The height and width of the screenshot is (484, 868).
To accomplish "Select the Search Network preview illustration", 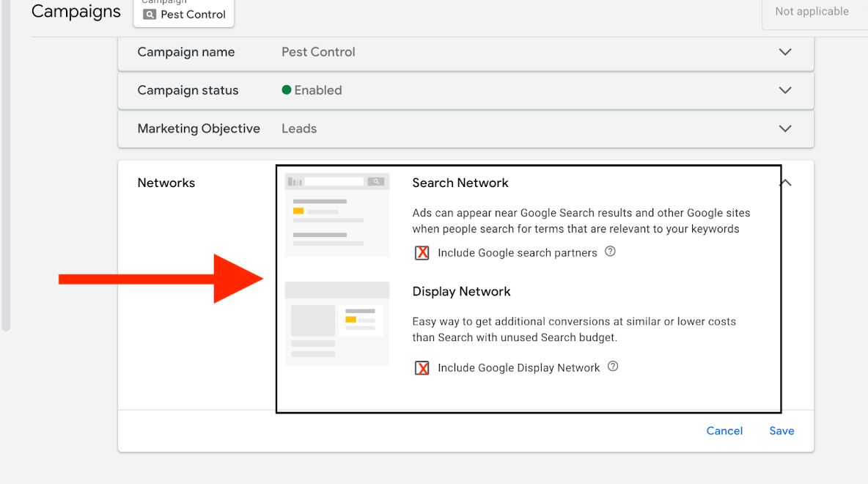I will [337, 215].
